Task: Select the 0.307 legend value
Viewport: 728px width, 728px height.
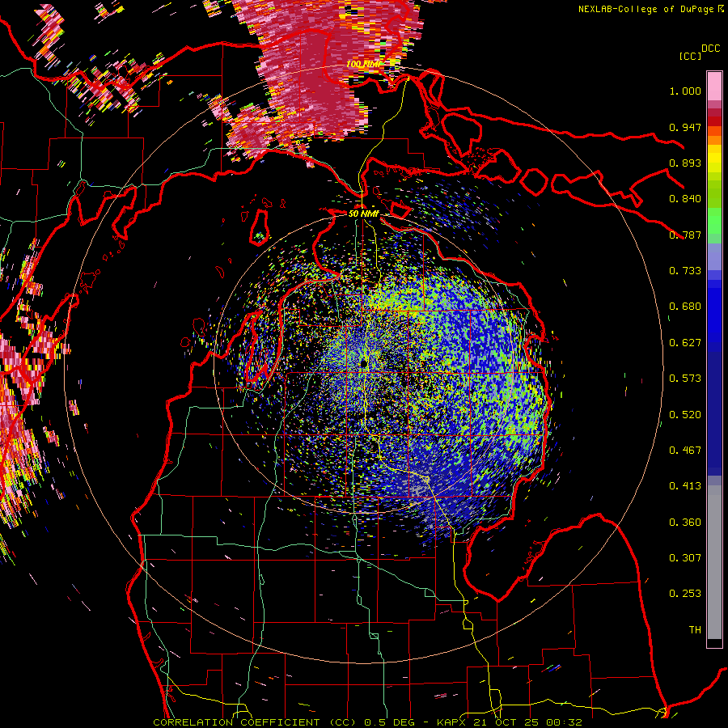Action: [x=685, y=558]
